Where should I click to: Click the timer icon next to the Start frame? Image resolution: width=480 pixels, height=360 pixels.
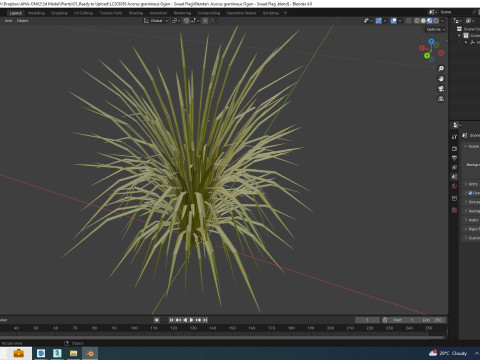385,320
